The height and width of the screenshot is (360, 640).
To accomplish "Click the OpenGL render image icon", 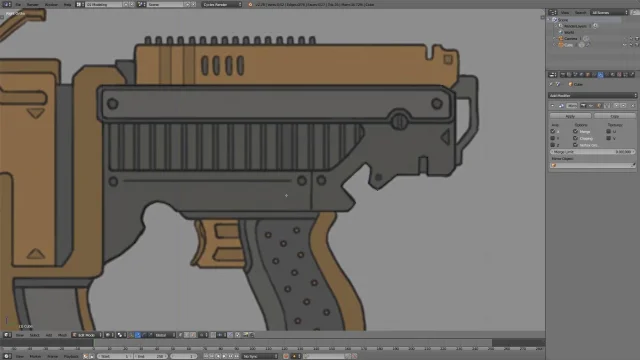I will pos(246,335).
